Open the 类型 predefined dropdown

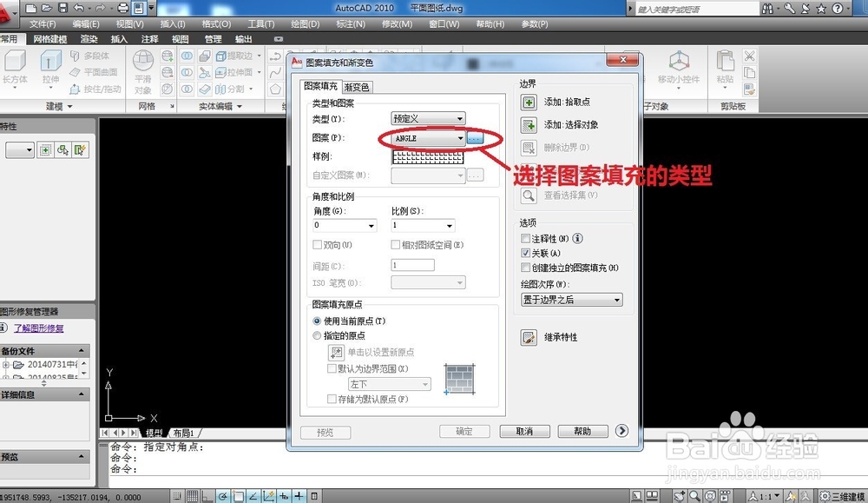tap(429, 118)
